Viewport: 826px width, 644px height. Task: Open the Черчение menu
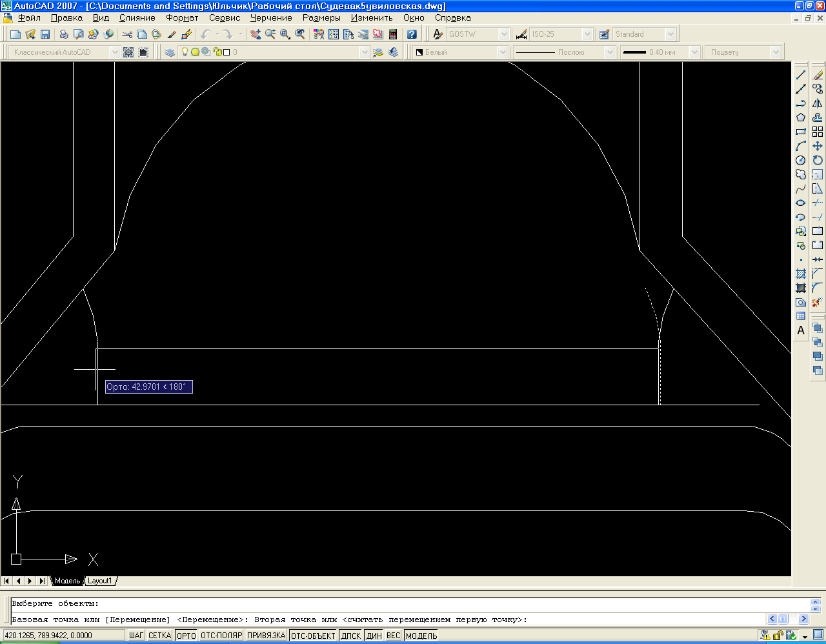pos(271,18)
